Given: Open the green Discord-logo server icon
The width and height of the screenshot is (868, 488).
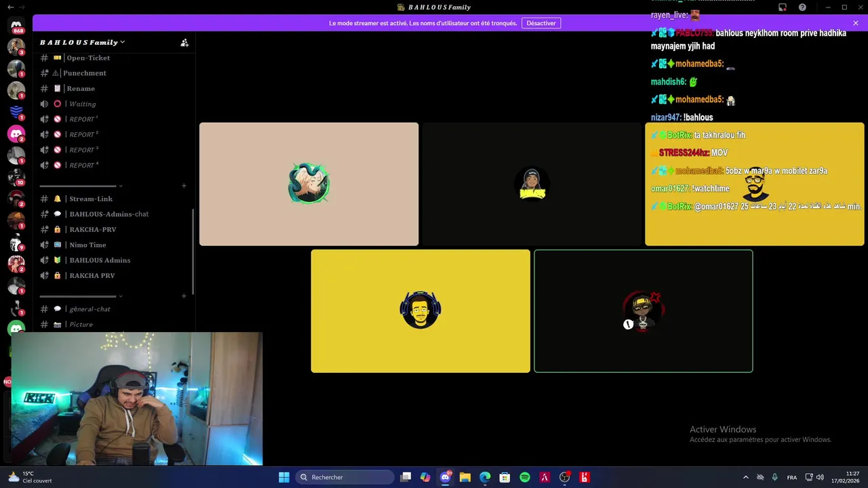Looking at the screenshot, I should (x=16, y=329).
